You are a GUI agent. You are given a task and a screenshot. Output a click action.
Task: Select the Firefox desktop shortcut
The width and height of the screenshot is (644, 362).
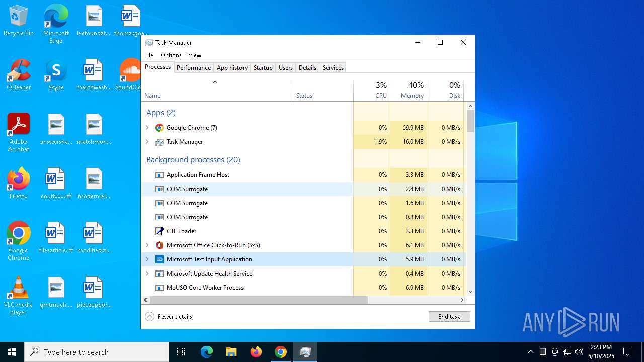click(19, 184)
